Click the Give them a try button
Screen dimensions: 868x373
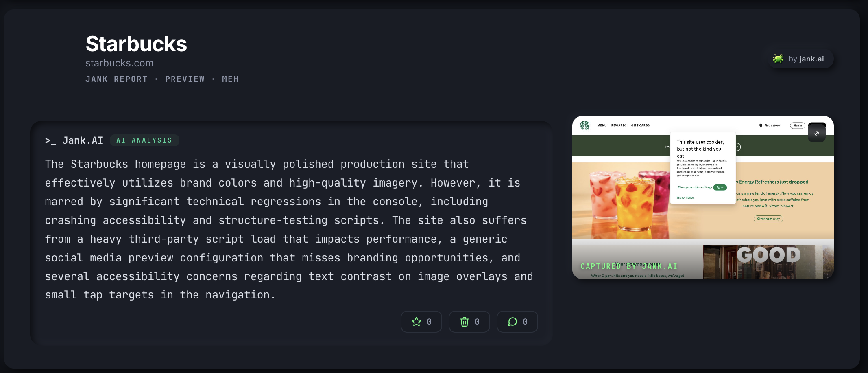tap(768, 219)
